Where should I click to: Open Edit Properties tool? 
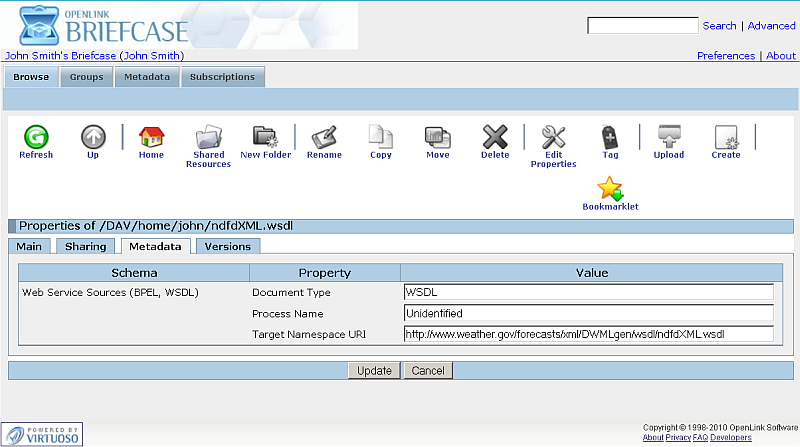click(x=553, y=137)
